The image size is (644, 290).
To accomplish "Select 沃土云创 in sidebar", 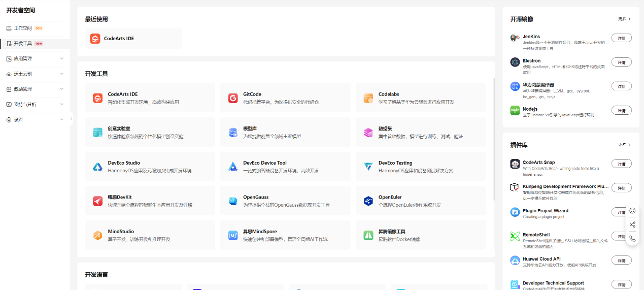I will coord(35,74).
